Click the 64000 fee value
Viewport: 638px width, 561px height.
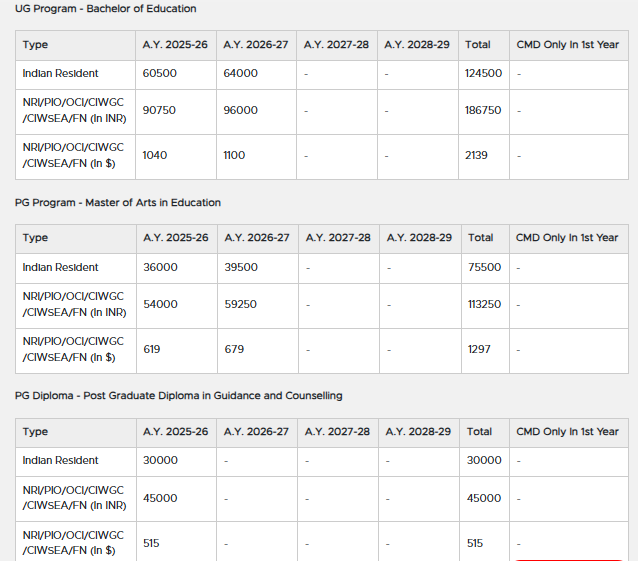pos(240,74)
